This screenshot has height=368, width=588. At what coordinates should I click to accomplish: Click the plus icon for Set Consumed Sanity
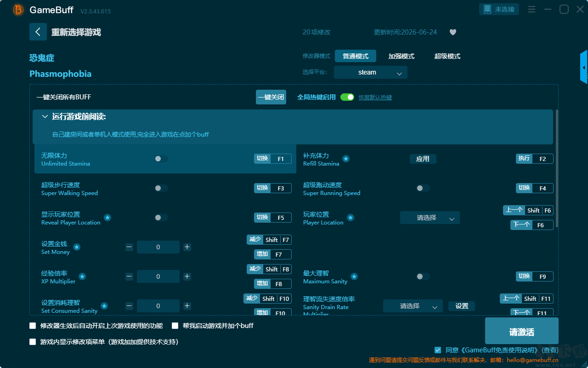point(187,306)
